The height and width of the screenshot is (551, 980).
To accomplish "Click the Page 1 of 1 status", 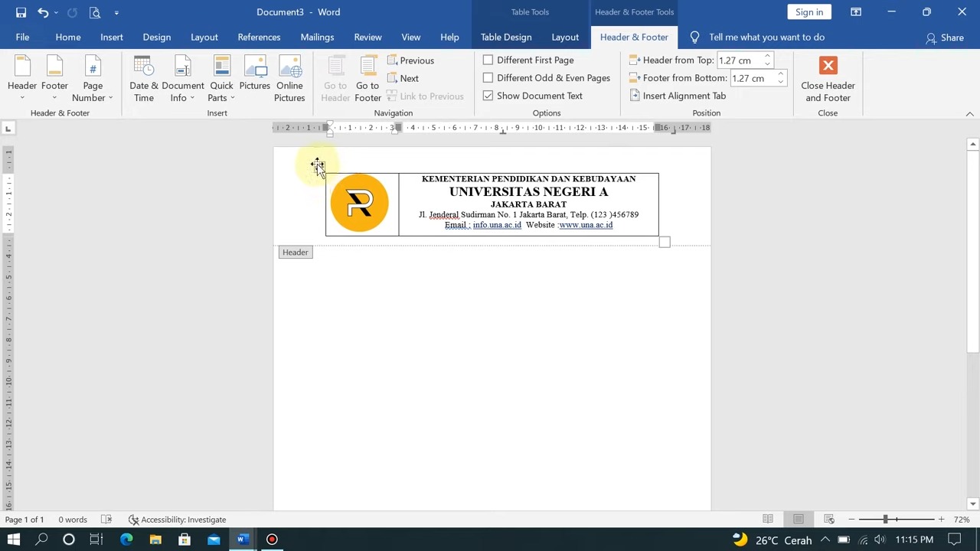I will 24,520.
